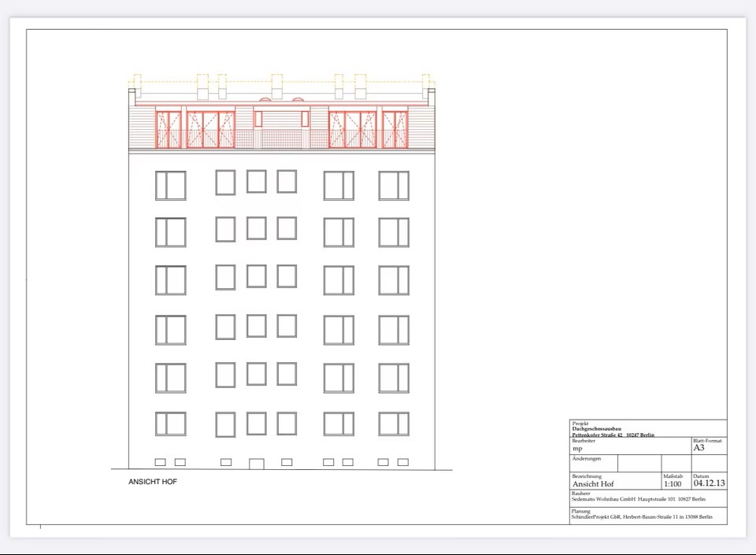Screen dimensions: 756x555
Task: Click the 'ANSICHT HOF' caption below the building
Action: pyautogui.click(x=153, y=482)
